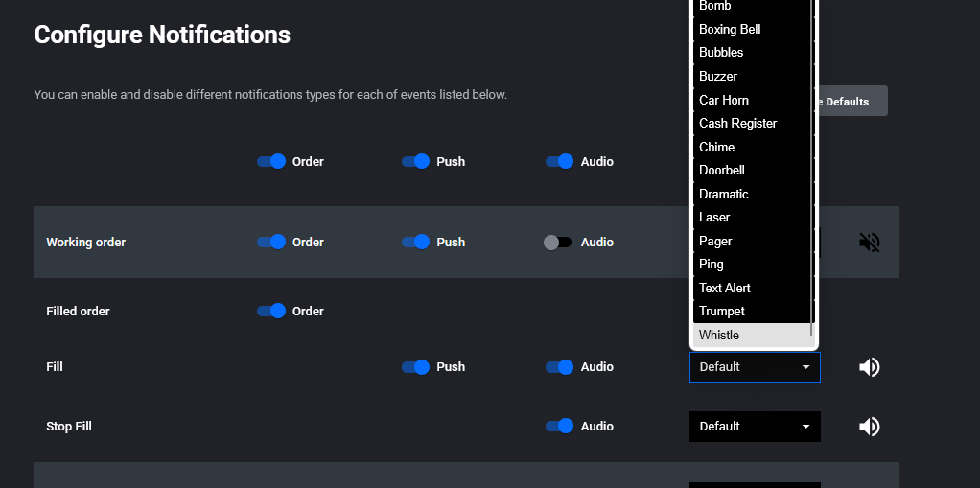
Task: Toggle Filled order Order switch
Action: click(x=271, y=311)
